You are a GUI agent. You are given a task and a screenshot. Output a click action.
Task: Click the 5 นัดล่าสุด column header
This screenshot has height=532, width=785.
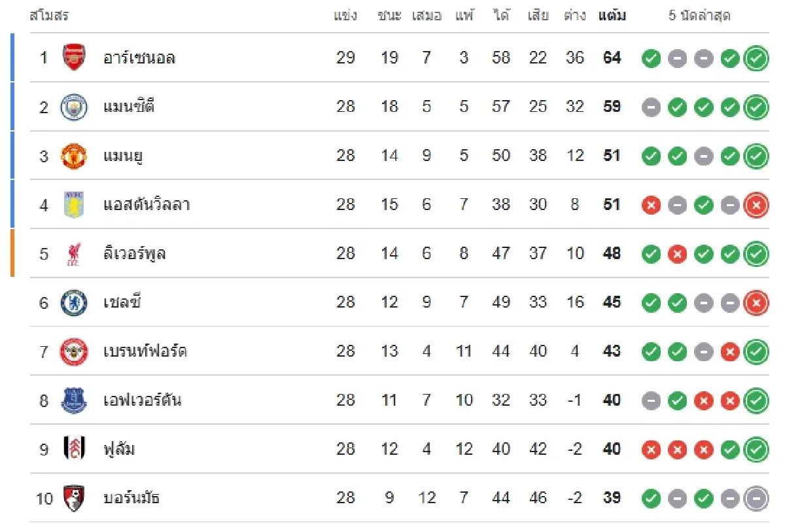coord(699,16)
